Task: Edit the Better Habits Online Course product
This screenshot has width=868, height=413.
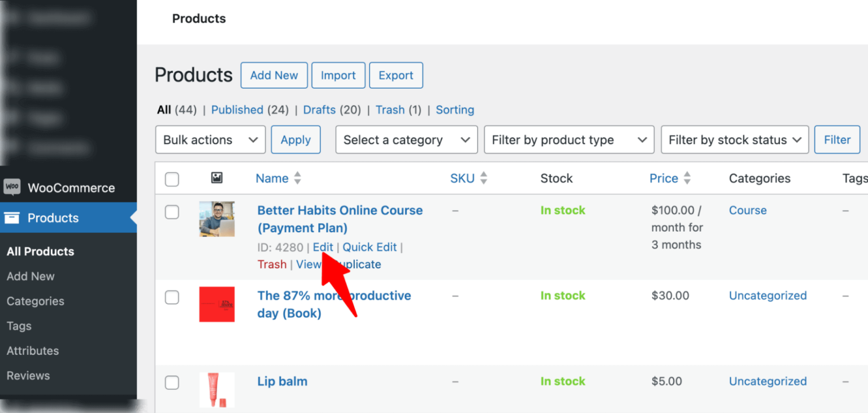Action: (323, 247)
